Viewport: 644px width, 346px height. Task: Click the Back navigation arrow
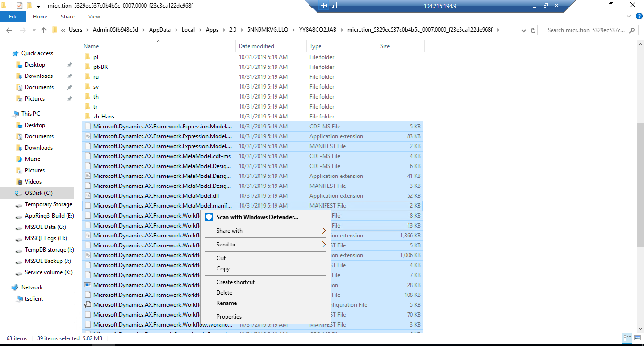coord(9,30)
